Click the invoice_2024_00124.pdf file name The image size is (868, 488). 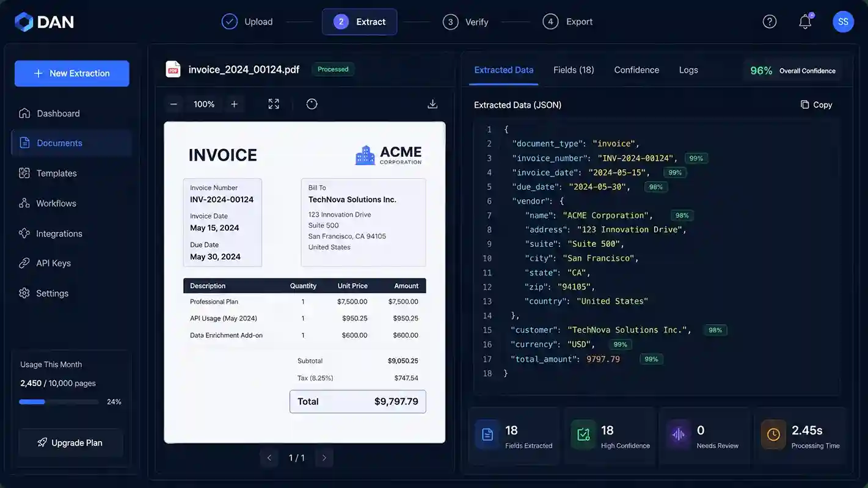tap(244, 70)
